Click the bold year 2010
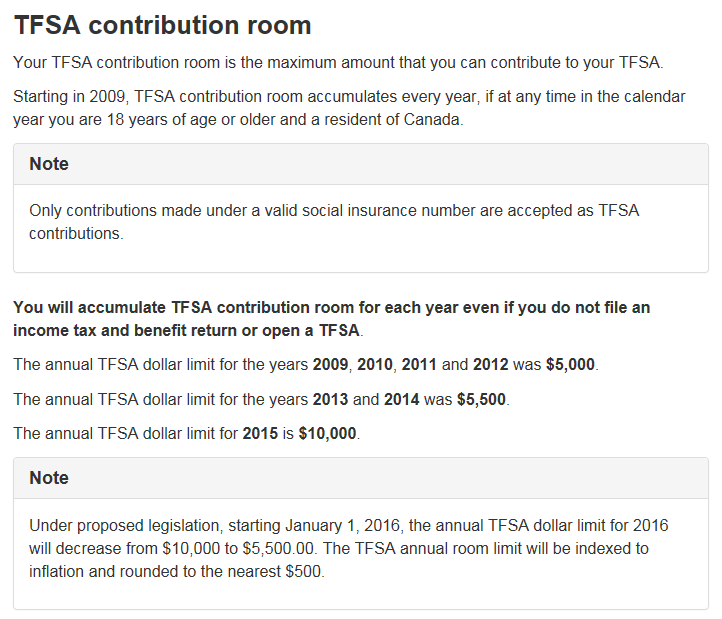 374,364
